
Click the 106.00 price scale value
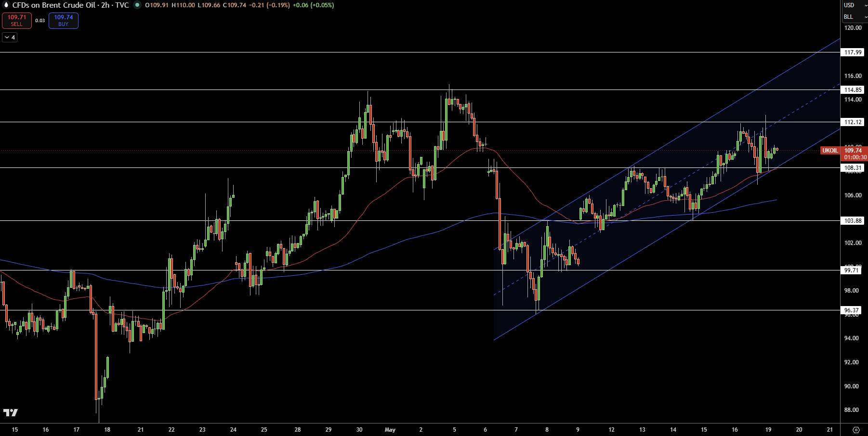tap(853, 195)
